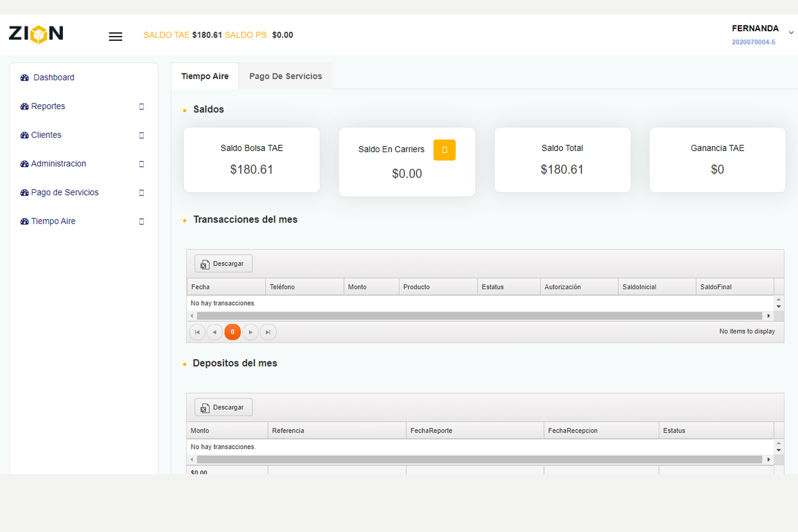This screenshot has height=532, width=798.
Task: Go to next page of transactions
Action: pyautogui.click(x=250, y=332)
